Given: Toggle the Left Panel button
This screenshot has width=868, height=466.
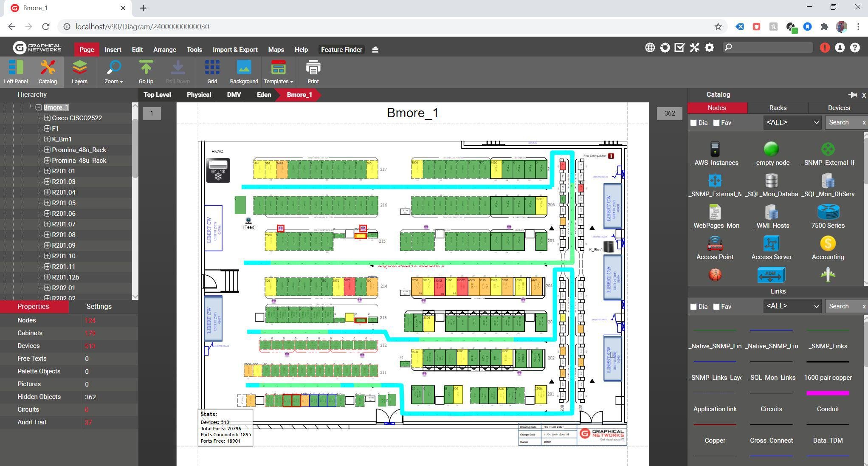Looking at the screenshot, I should click(x=16, y=72).
